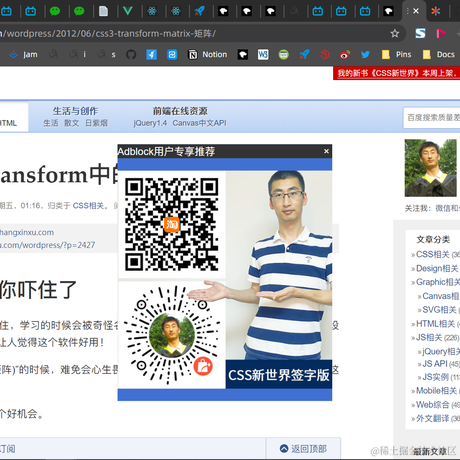Click the address bar URL
The image size is (460, 460).
[x=108, y=33]
